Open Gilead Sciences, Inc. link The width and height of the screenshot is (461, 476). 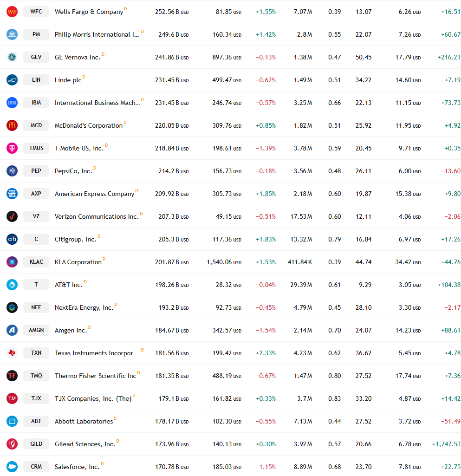85,444
